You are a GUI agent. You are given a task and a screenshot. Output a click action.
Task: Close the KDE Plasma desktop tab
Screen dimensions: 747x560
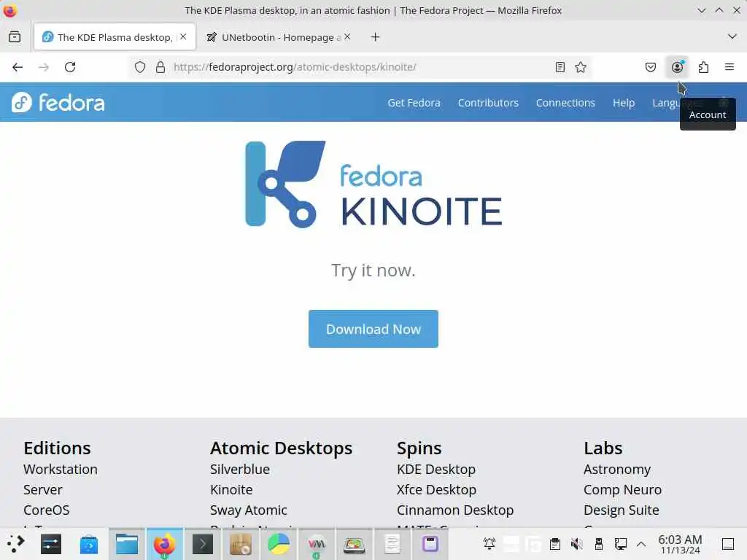tap(183, 36)
